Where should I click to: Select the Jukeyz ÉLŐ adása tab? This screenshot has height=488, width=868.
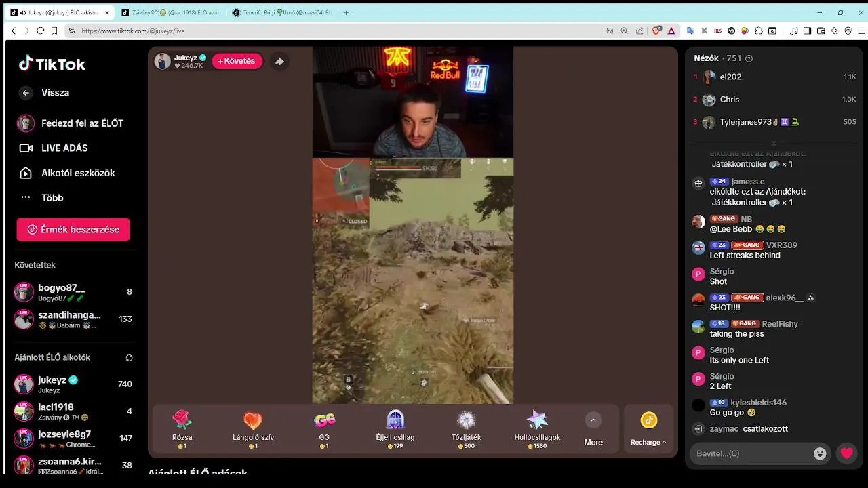60,12
